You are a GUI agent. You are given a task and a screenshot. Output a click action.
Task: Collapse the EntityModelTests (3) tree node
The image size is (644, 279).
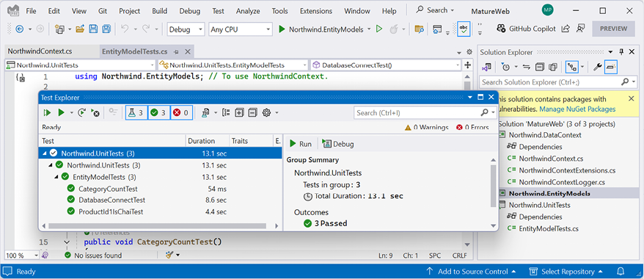56,177
